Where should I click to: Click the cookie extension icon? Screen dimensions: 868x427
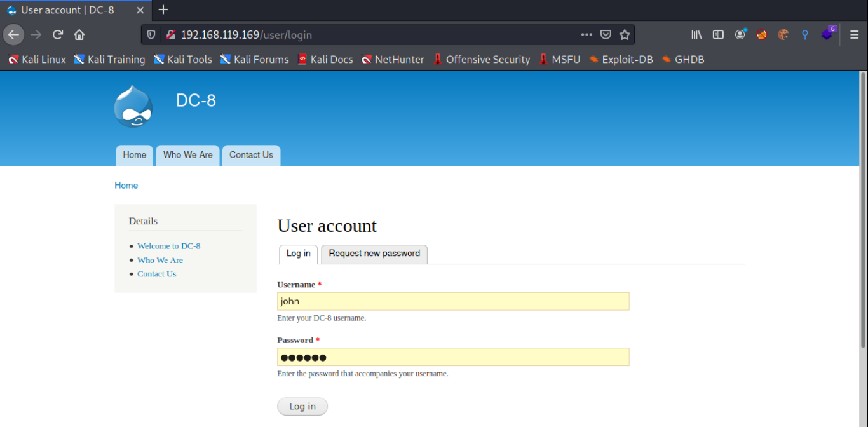pyautogui.click(x=783, y=35)
